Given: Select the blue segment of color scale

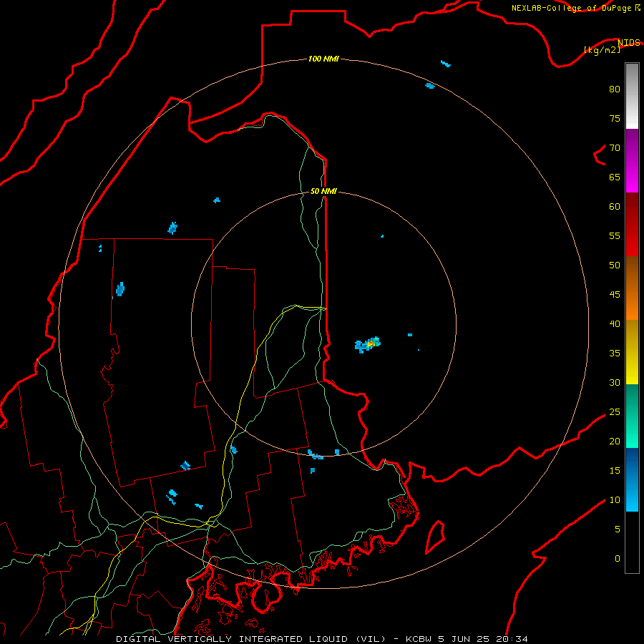Looking at the screenshot, I should [x=632, y=479].
